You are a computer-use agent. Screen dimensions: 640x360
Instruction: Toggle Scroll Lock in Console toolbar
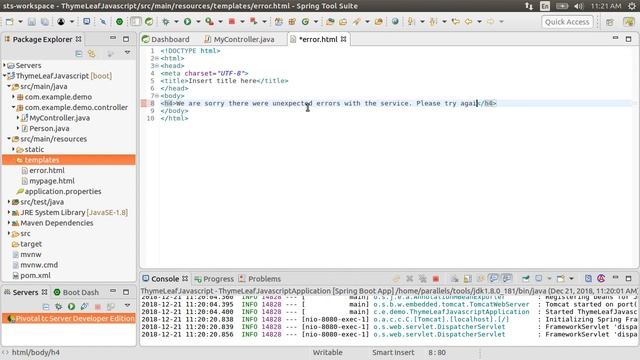pos(467,279)
